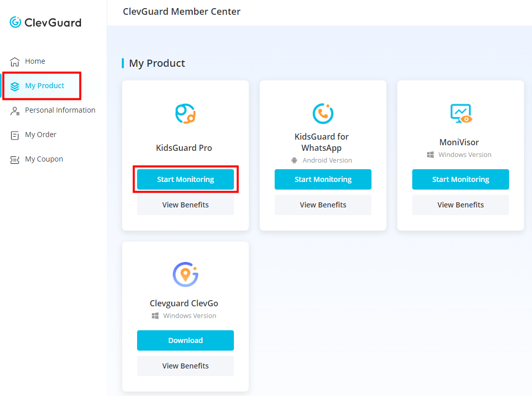The height and width of the screenshot is (396, 532).
Task: Click the My Product layers icon
Action: 15,86
